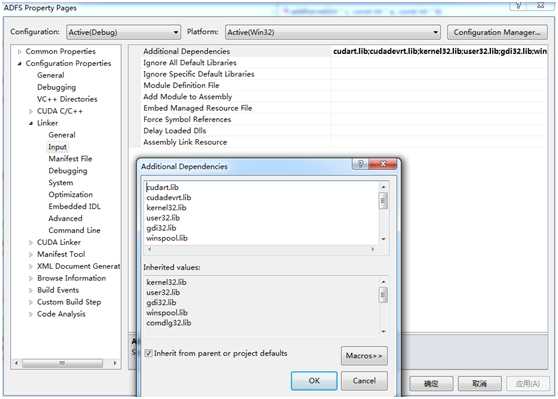
Task: Collapse the Configuration Properties node
Action: (x=19, y=63)
